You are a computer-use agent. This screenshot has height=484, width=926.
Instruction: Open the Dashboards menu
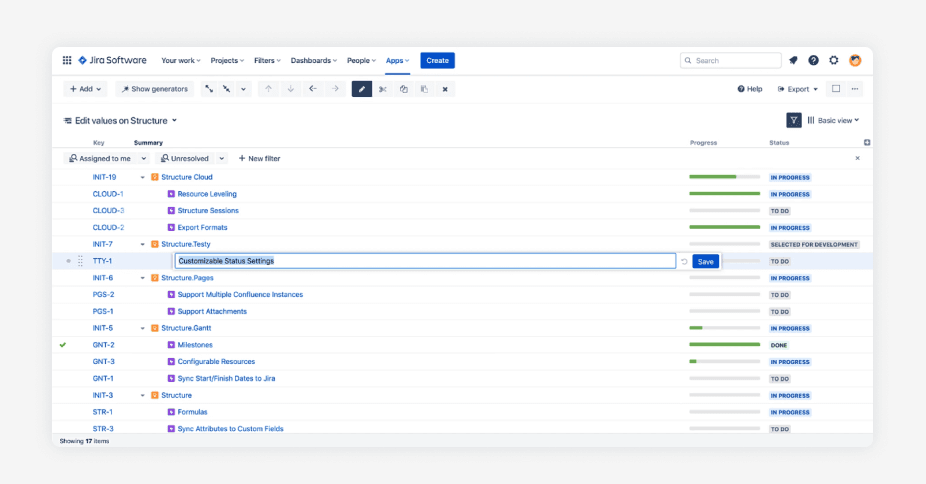pos(314,60)
